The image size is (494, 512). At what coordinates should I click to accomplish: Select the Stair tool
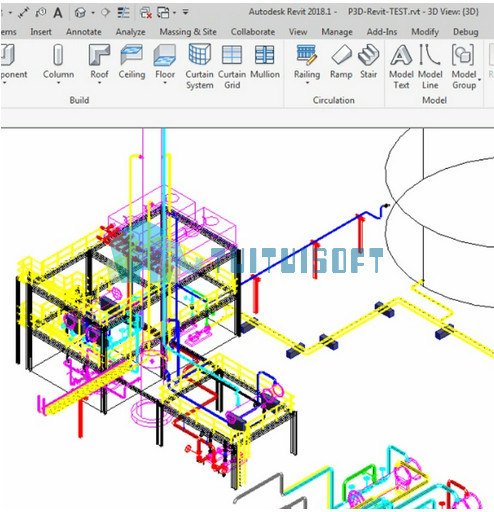tap(368, 62)
